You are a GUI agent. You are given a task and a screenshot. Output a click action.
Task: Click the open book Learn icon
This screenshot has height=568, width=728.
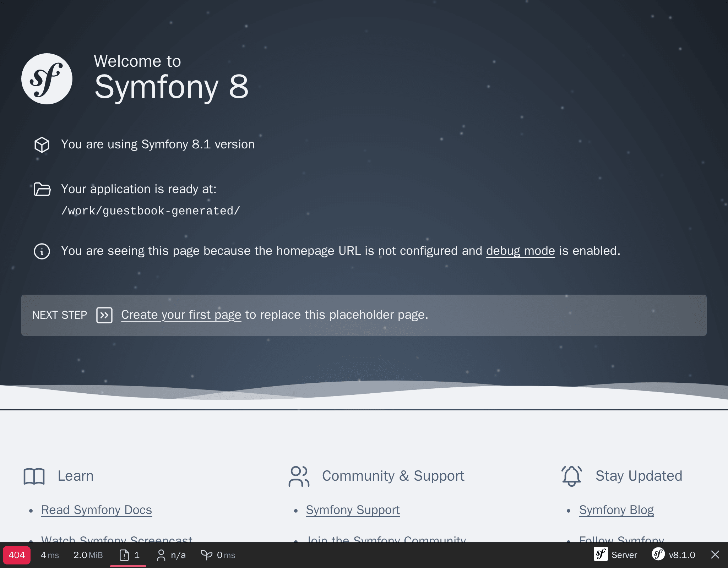34,476
